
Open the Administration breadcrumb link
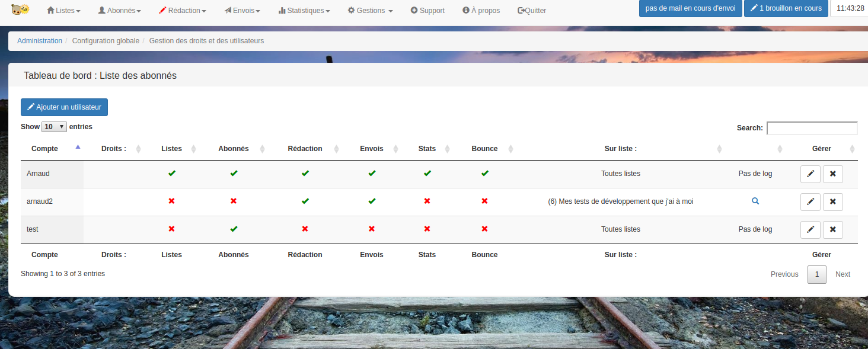40,40
